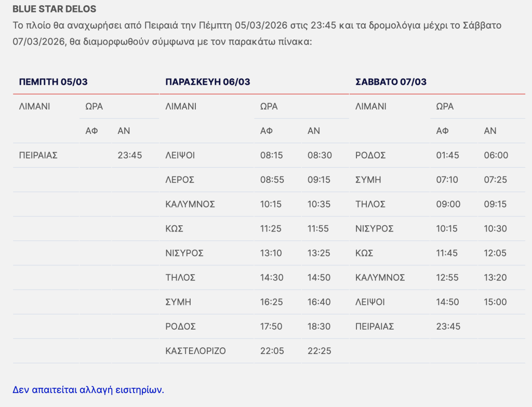Select the 13:10 time in Friday's ΝΙΣΥΡΟΣ row

click(272, 253)
